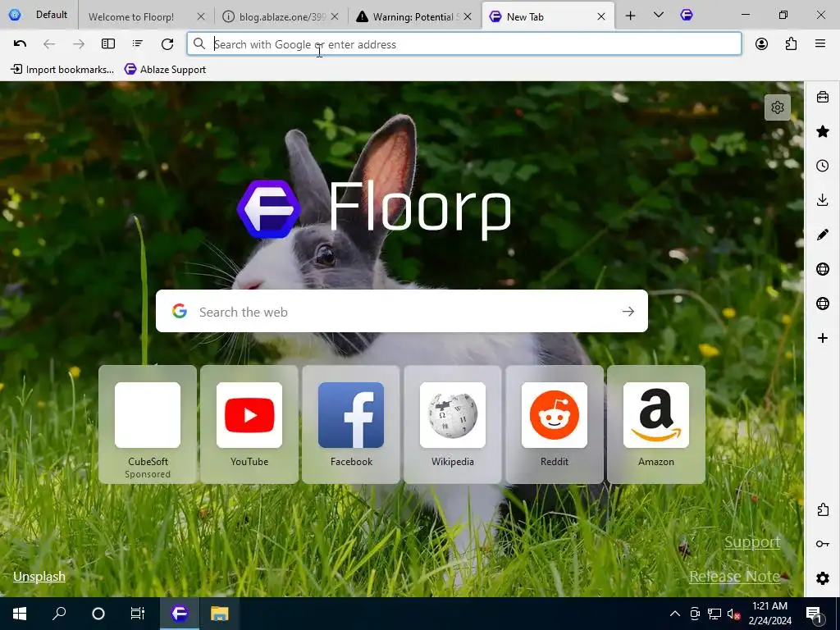Submit search with the arrow icon
This screenshot has width=840, height=630.
(x=628, y=311)
